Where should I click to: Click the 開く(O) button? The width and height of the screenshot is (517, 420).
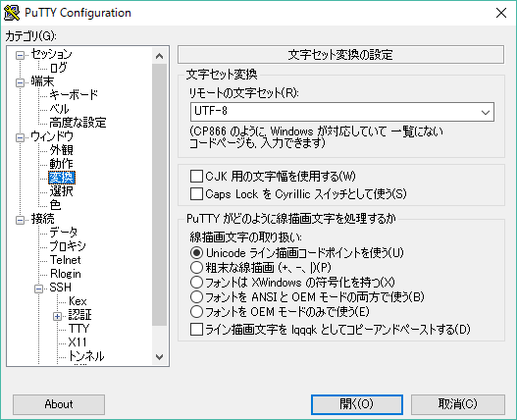coord(357,404)
